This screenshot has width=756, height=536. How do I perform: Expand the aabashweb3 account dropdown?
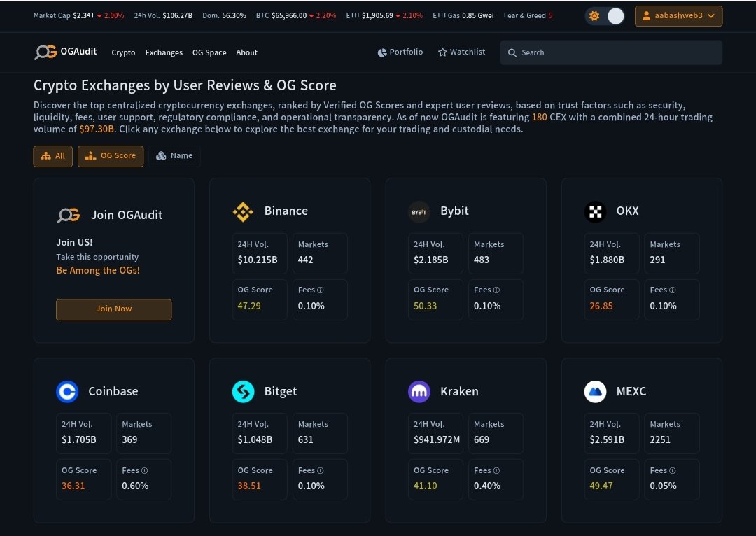[678, 16]
